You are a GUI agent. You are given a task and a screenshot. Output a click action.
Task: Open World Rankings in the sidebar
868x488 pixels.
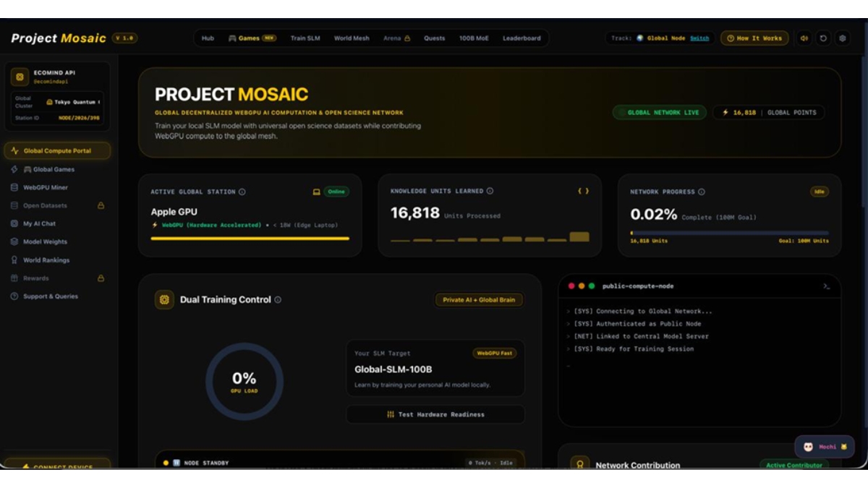[57, 260]
